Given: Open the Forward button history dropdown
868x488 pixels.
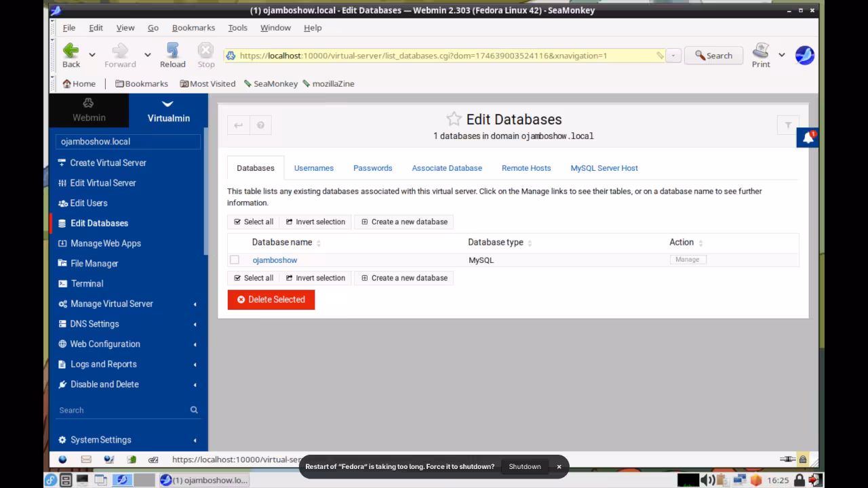Looking at the screenshot, I should click(x=147, y=55).
